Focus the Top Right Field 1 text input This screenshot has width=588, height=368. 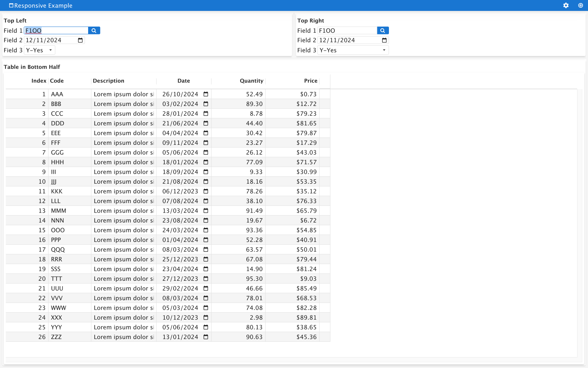347,31
